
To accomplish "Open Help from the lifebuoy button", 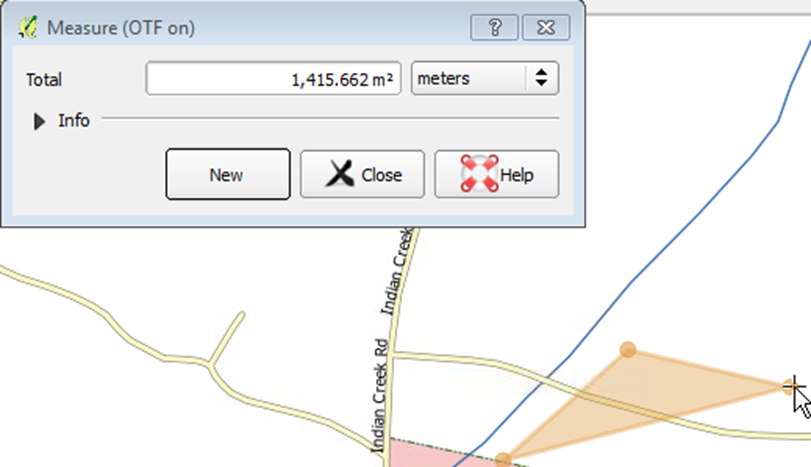I will point(497,174).
